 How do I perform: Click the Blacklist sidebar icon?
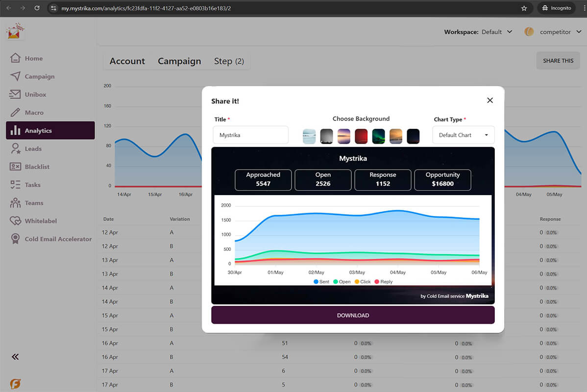pos(15,167)
